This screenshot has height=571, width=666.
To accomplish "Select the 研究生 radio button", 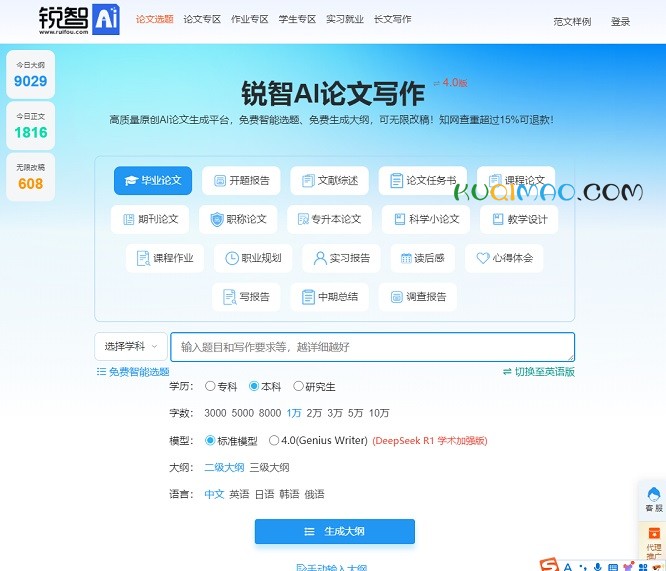I will click(x=298, y=386).
